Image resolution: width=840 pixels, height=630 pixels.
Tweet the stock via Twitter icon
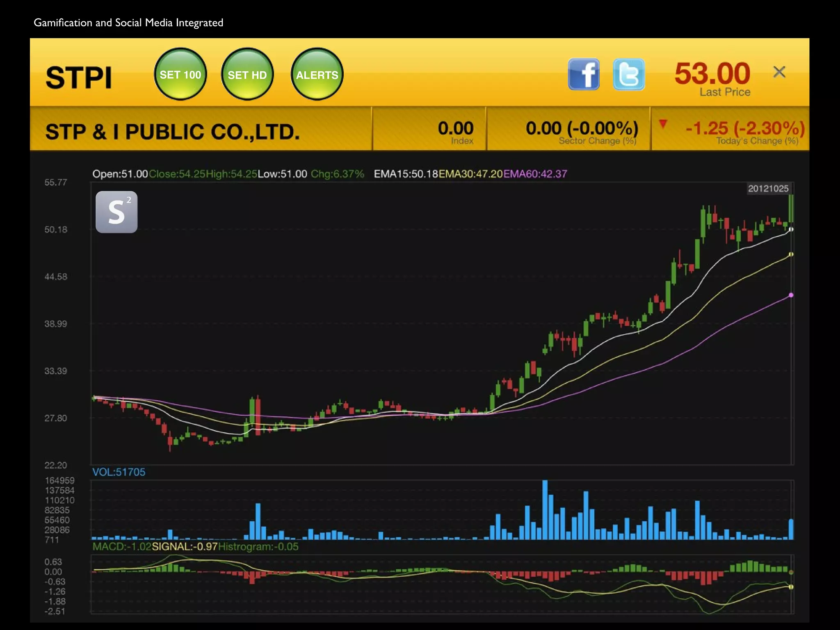click(x=628, y=74)
